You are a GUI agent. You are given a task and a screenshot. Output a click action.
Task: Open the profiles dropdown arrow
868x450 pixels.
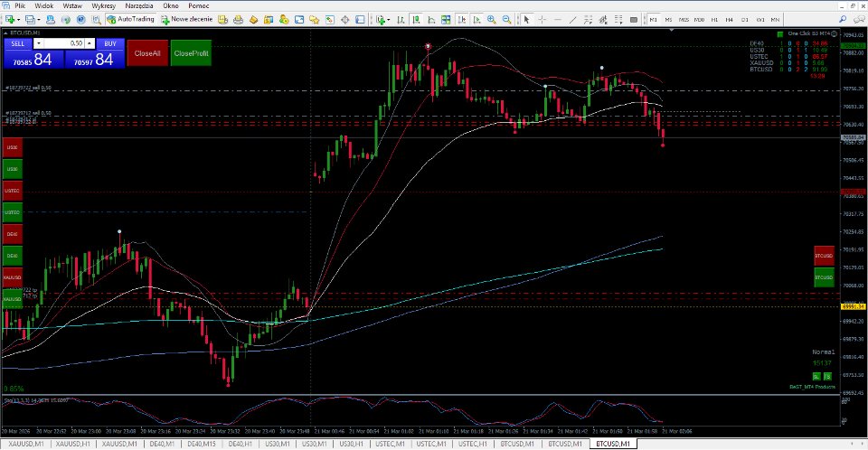pyautogui.click(x=38, y=19)
